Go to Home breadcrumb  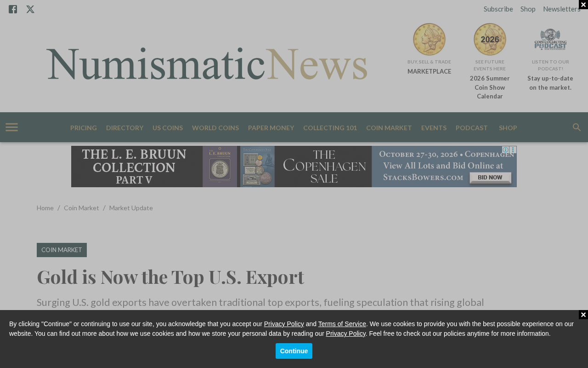point(45,208)
